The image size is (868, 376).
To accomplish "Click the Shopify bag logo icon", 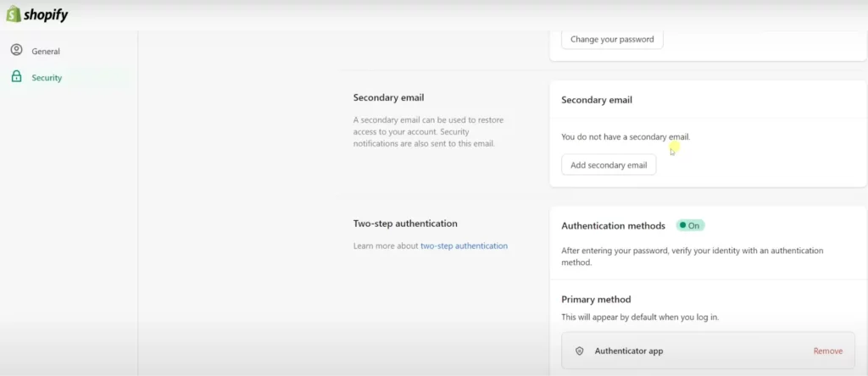I will coord(14,14).
